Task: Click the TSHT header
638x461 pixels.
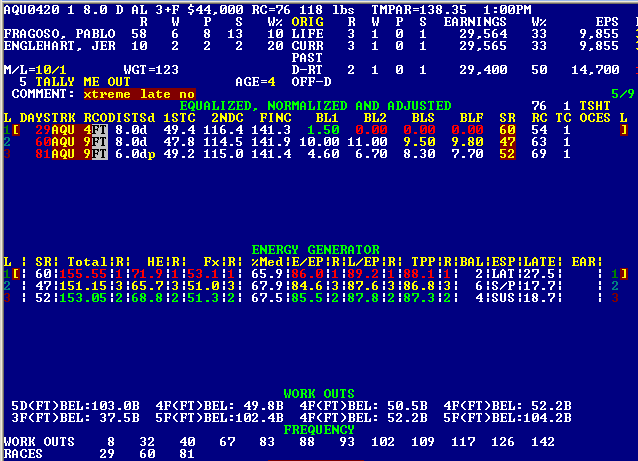Action: (x=595, y=106)
